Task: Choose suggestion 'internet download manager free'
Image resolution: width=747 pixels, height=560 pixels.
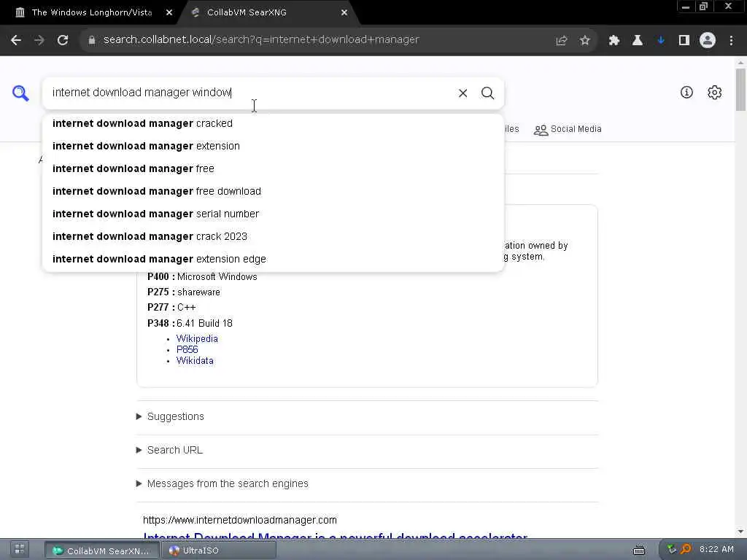Action: coord(273,168)
